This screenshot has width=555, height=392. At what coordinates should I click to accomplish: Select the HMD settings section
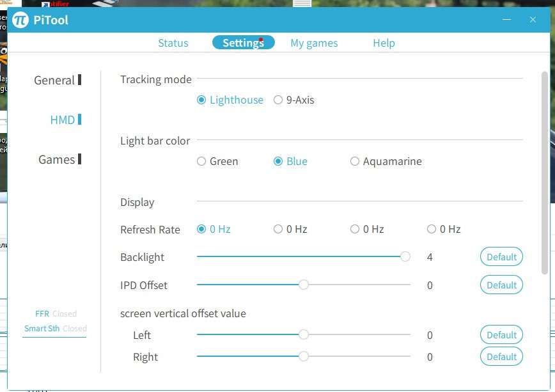(x=63, y=120)
